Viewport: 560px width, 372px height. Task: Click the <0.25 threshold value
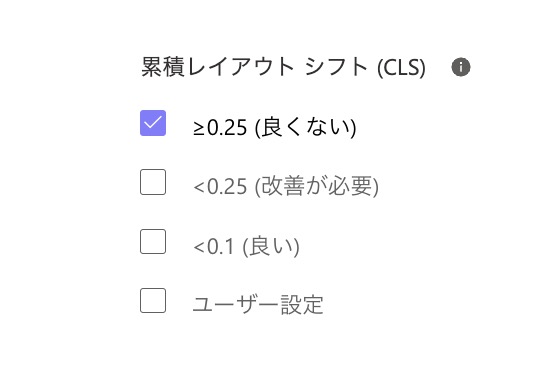[x=220, y=186]
